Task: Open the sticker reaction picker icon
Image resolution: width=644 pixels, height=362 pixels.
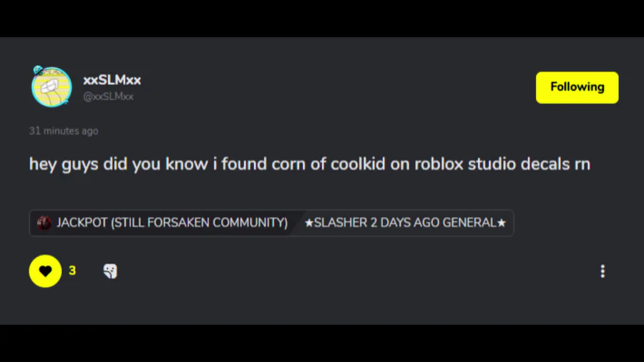Action: 110,271
